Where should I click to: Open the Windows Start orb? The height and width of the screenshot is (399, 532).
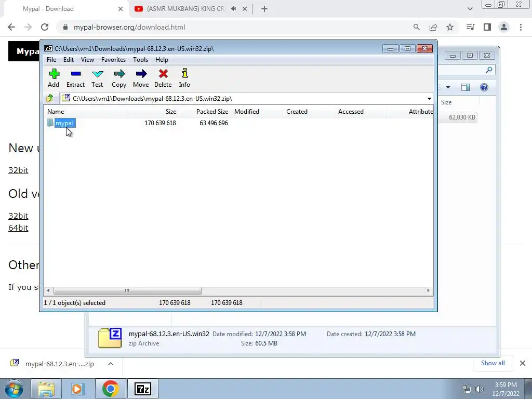point(14,389)
